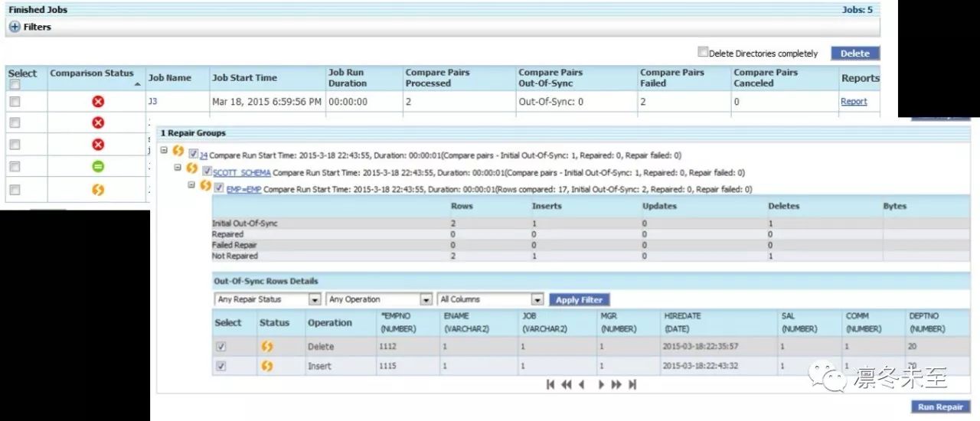This screenshot has width=980, height=421.
Task: Open the Any Repair Status dropdown
Action: tap(268, 300)
